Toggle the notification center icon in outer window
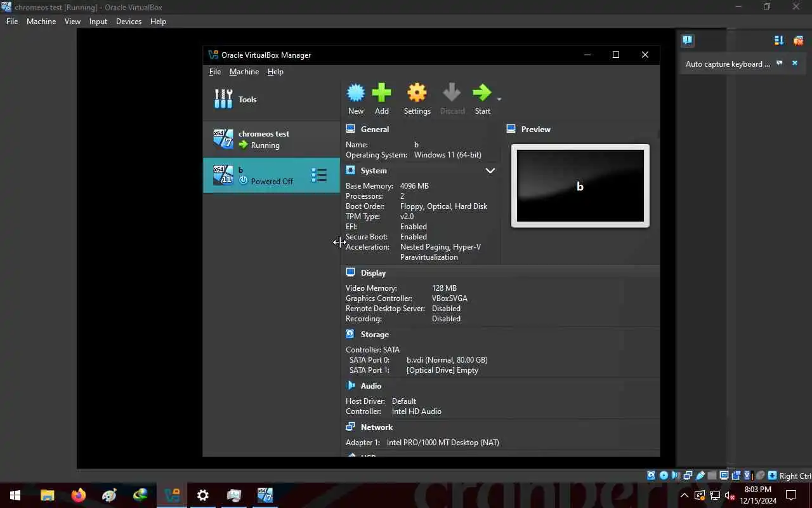The height and width of the screenshot is (508, 812). [688, 41]
